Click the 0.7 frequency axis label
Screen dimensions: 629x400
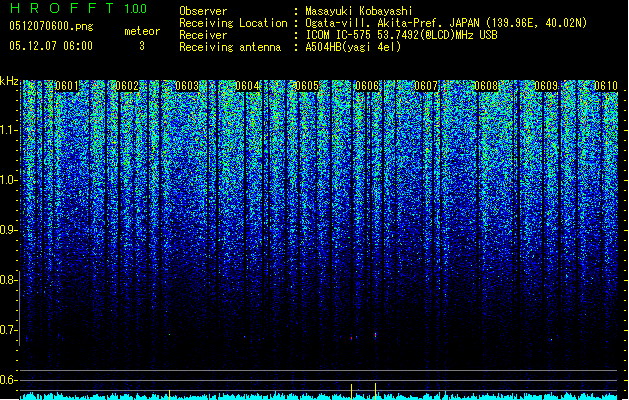point(9,330)
